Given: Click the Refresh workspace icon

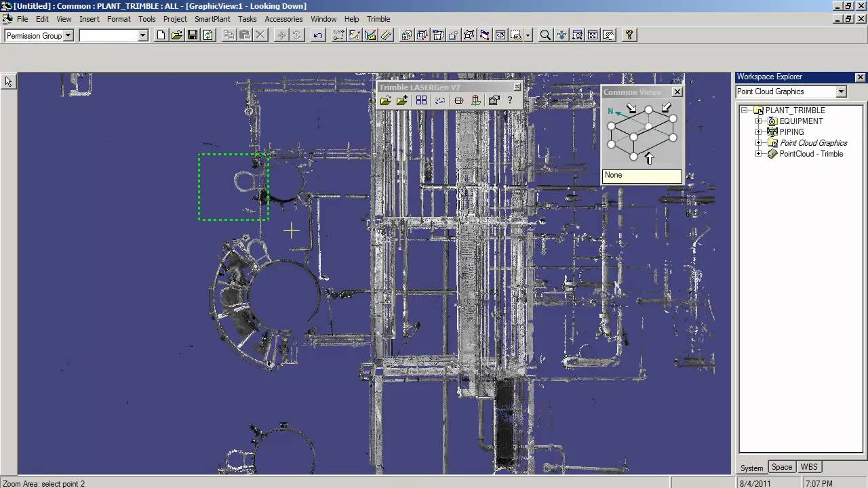Looking at the screenshot, I should (x=208, y=35).
